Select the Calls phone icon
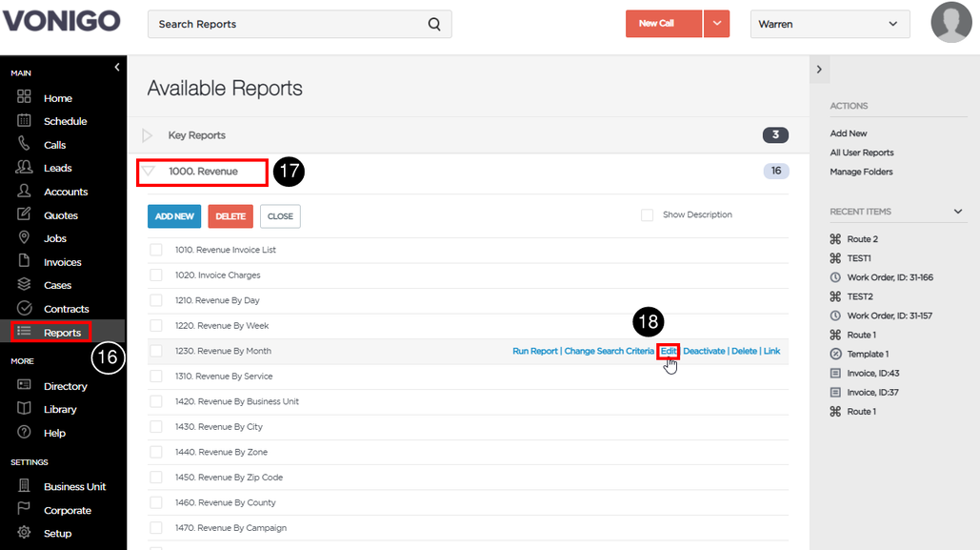 pyautogui.click(x=24, y=144)
